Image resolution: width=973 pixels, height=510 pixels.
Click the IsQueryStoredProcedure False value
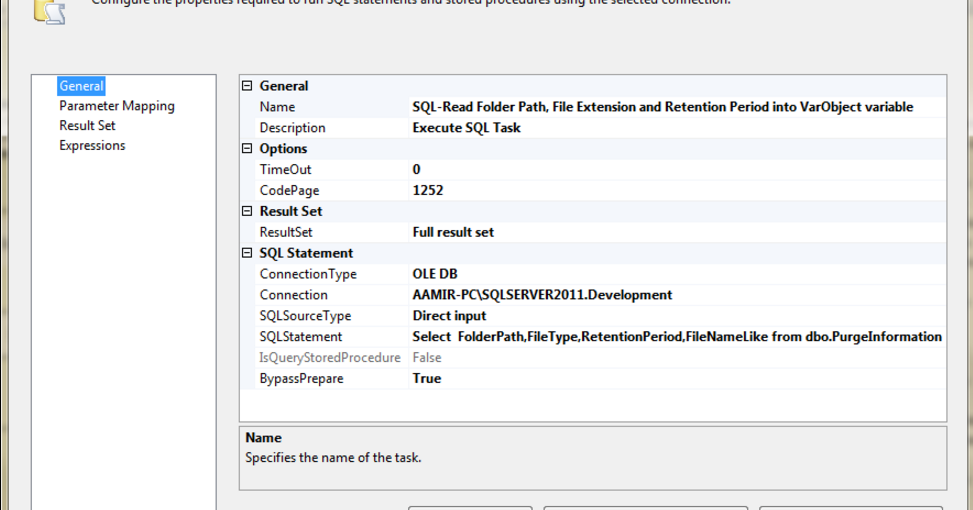click(x=678, y=357)
